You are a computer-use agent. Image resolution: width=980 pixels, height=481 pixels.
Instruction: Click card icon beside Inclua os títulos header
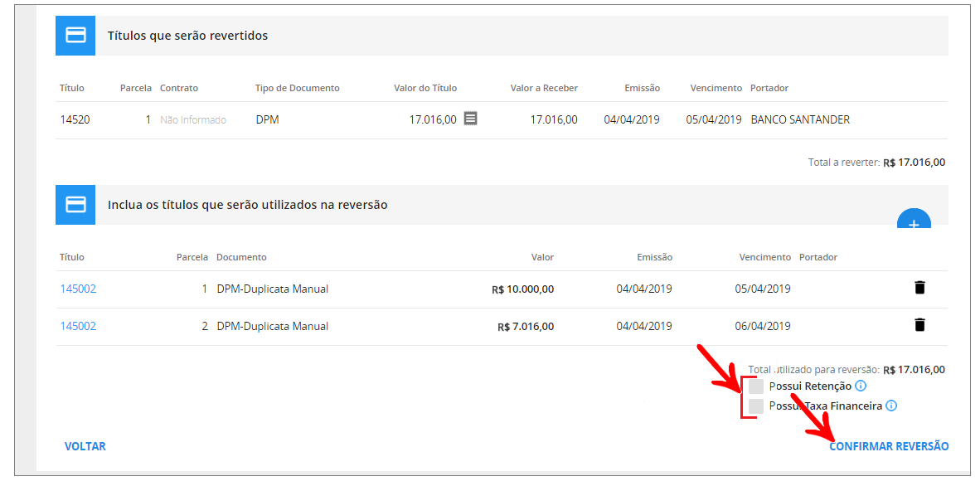click(75, 204)
